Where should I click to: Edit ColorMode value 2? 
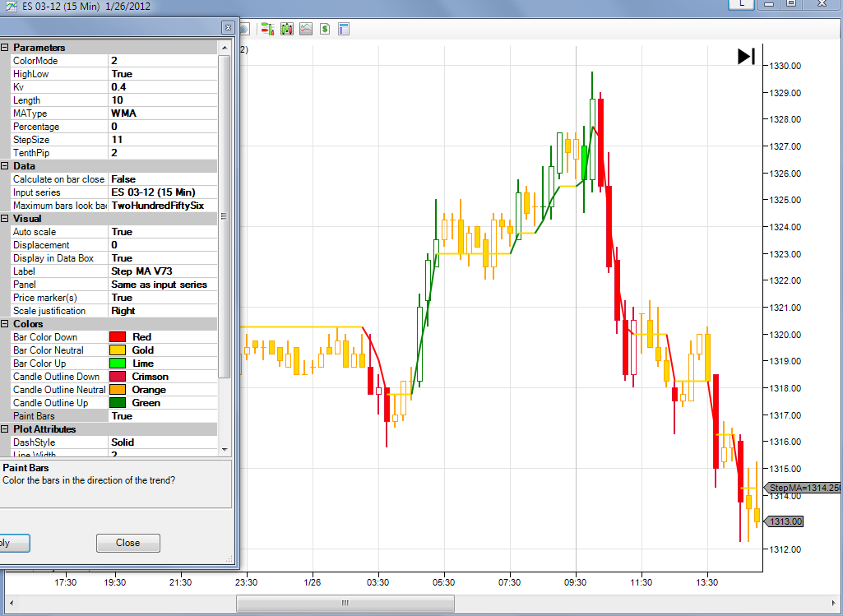tap(163, 61)
